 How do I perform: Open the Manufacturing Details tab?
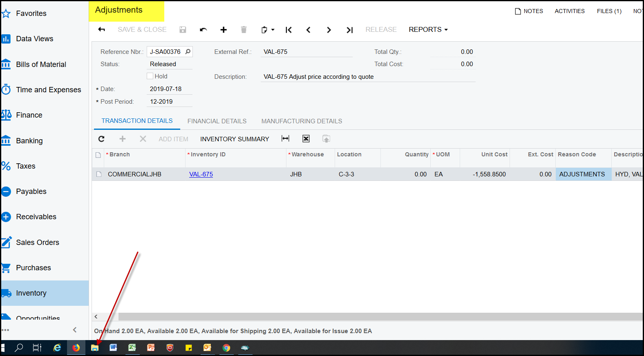coord(302,121)
